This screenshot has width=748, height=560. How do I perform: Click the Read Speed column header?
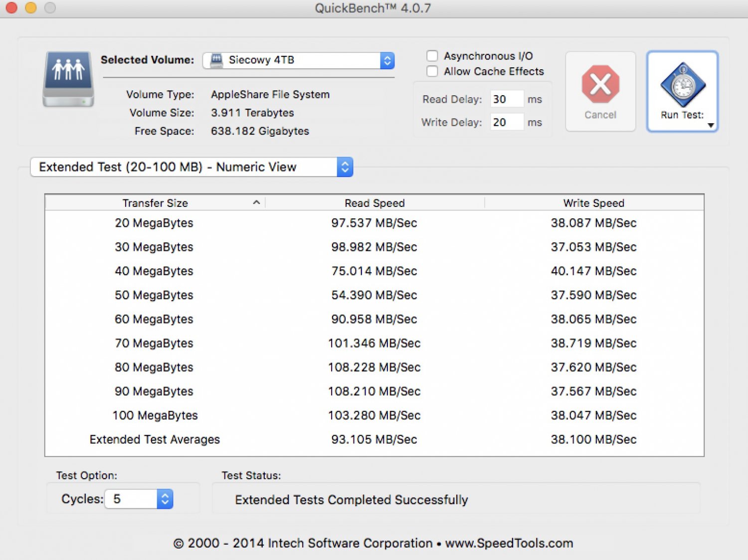click(374, 203)
